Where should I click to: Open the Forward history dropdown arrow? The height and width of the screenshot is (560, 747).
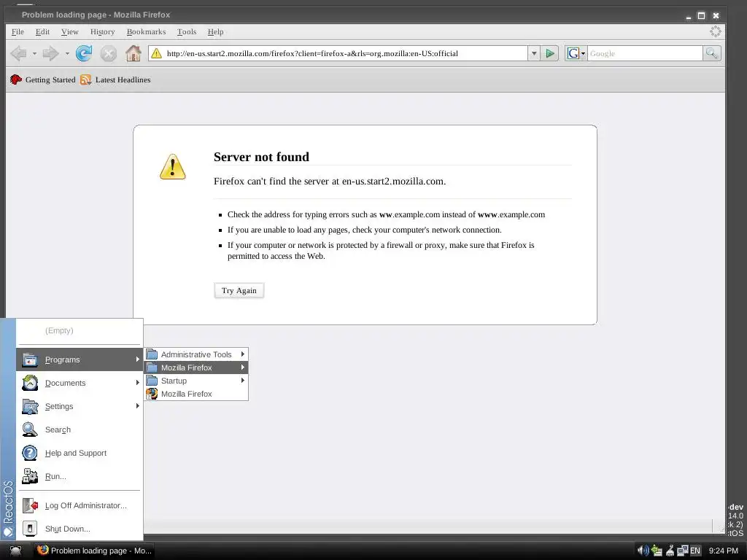(x=67, y=54)
